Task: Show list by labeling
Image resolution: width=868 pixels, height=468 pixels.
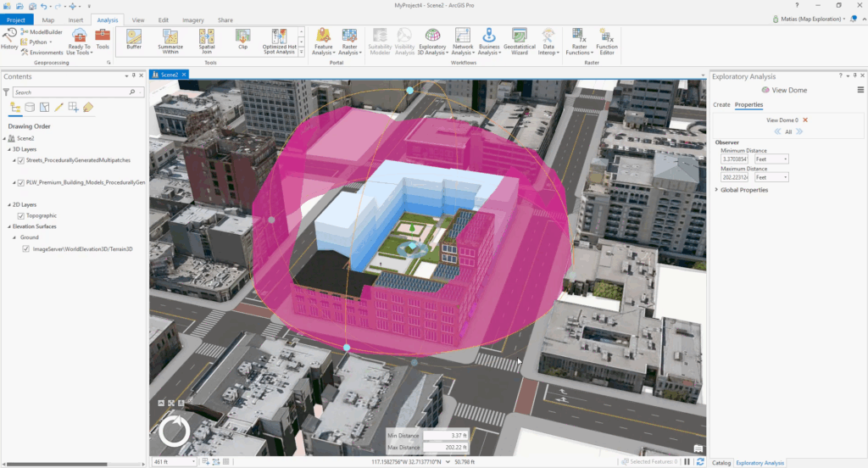Action: click(88, 108)
